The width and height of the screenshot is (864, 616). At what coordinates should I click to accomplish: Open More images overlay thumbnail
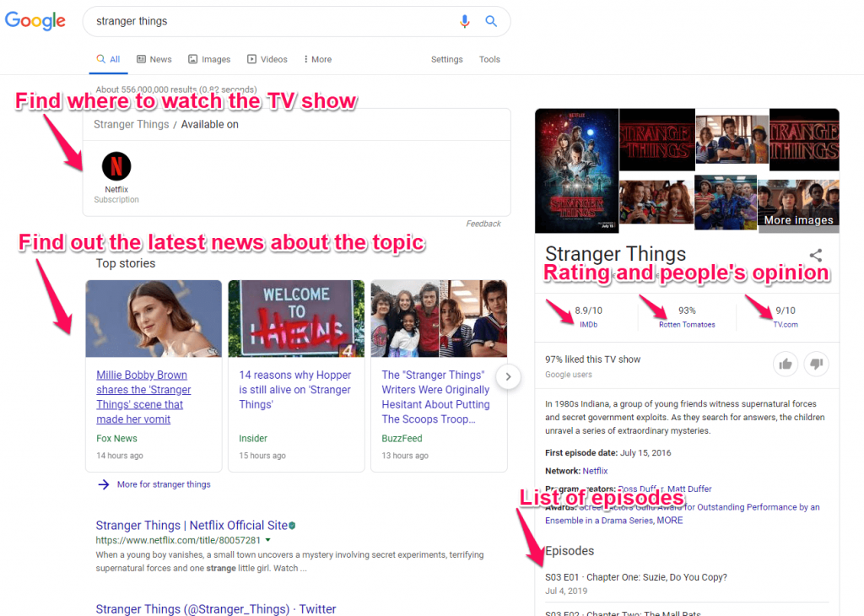click(x=798, y=206)
